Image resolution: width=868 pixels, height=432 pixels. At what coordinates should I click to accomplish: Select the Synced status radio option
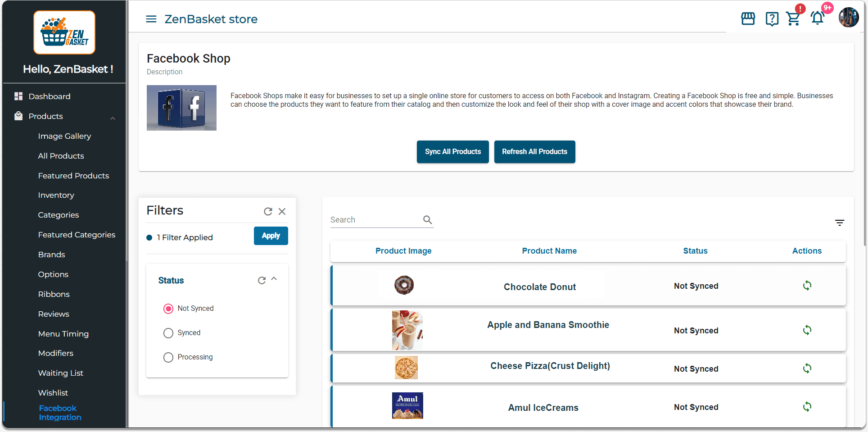point(168,333)
